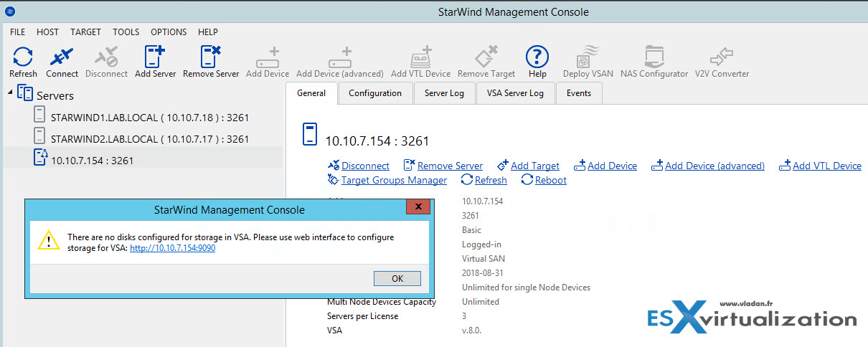This screenshot has width=868, height=347.
Task: Select STARWIND1.LAB.LOCAL server in tree
Action: click(150, 117)
